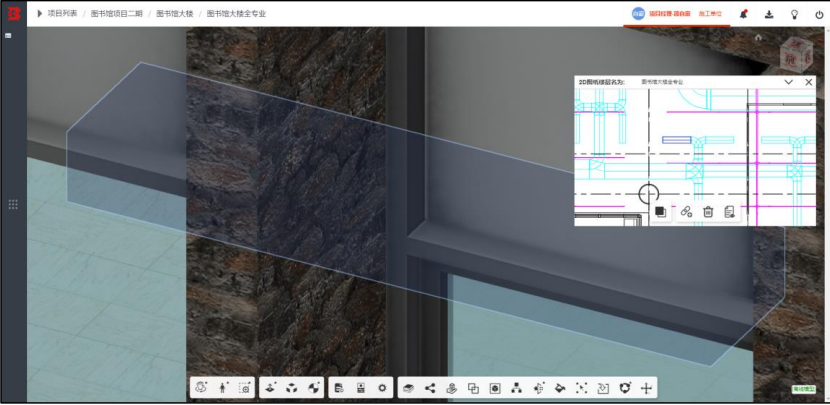The height and width of the screenshot is (405, 830).
Task: Select the orbit rotate tool
Action: pyautogui.click(x=201, y=388)
